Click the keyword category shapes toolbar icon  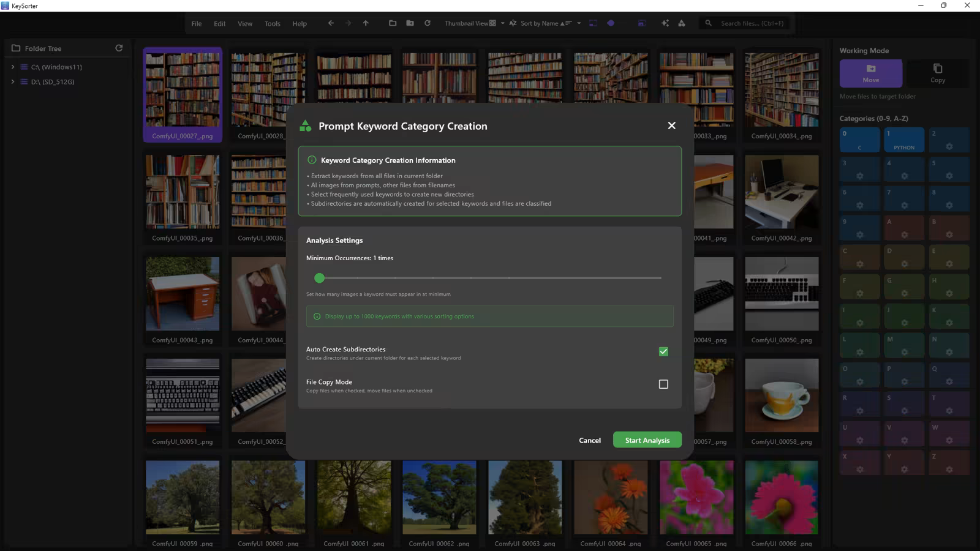pos(682,23)
